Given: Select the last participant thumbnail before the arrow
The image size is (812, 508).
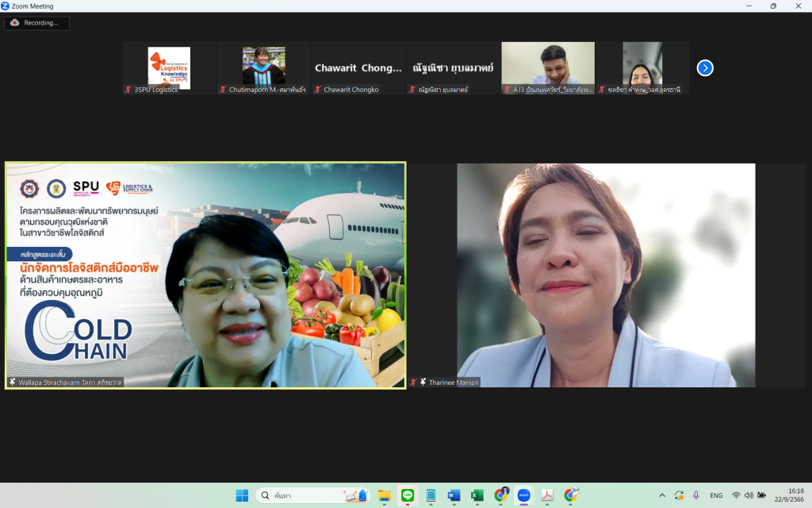Looking at the screenshot, I should tap(642, 68).
